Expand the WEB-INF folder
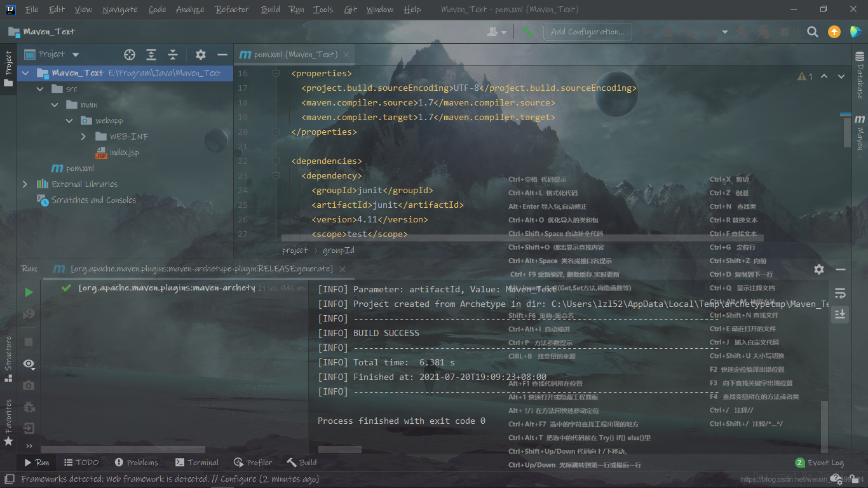The height and width of the screenshot is (488, 868). 84,137
